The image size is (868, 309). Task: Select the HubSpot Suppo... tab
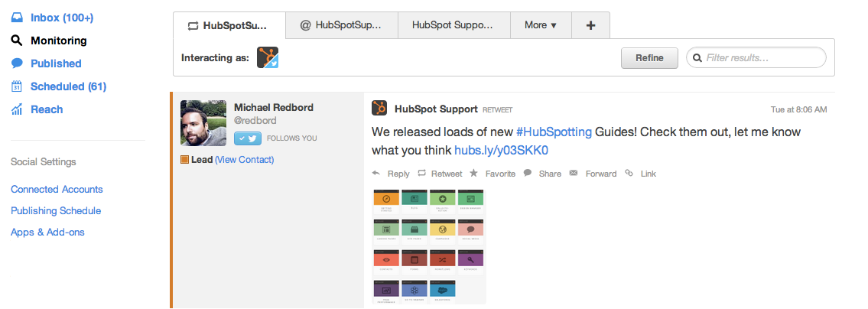454,25
